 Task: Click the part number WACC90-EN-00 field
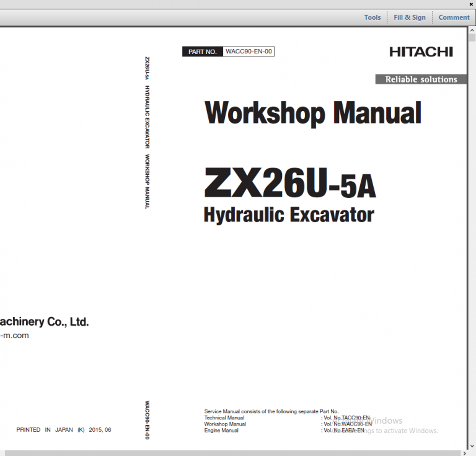(x=249, y=51)
